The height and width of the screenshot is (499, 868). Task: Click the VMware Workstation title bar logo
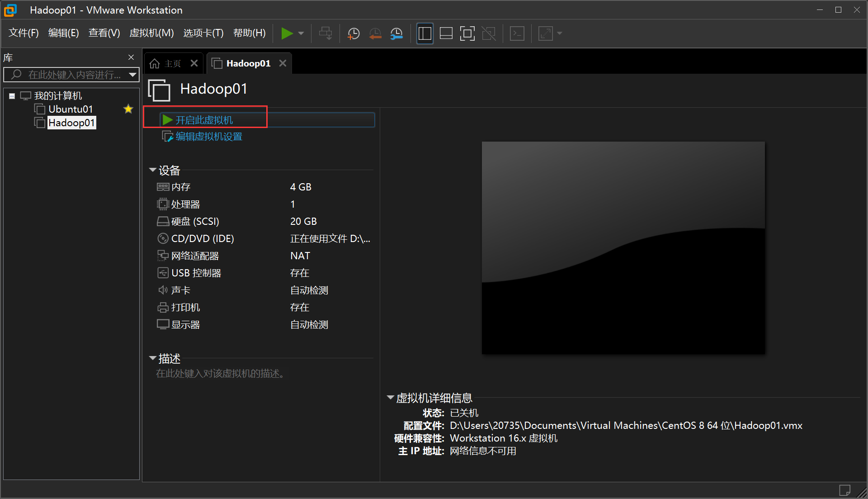(x=10, y=10)
